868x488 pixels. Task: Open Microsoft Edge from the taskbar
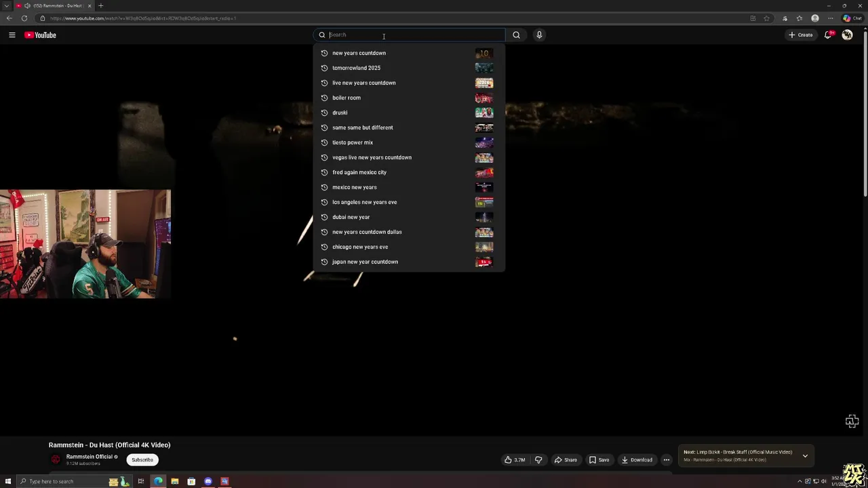[158, 481]
